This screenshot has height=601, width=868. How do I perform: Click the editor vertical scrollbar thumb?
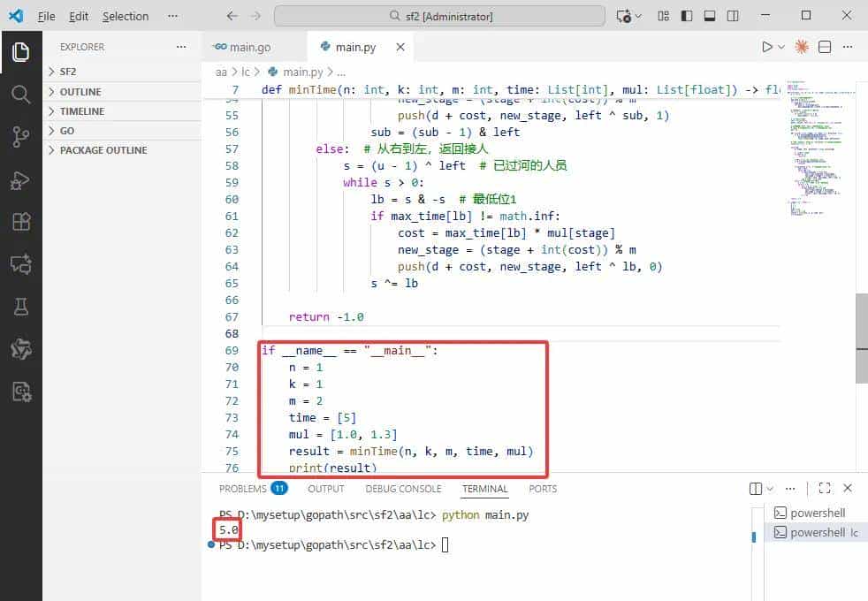[861, 338]
